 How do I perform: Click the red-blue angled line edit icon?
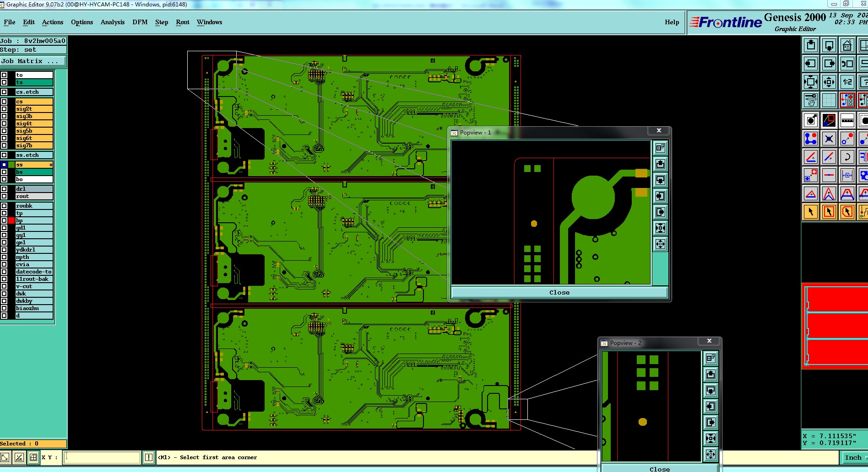click(x=811, y=157)
